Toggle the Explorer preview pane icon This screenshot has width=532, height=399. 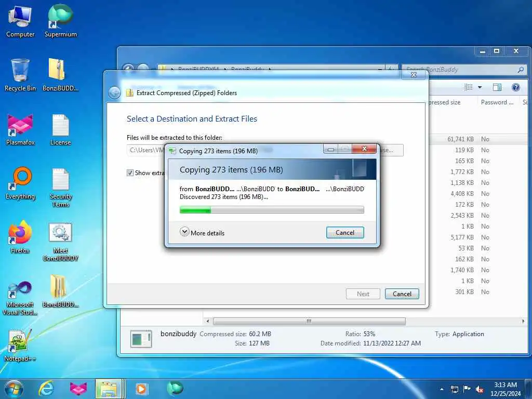tap(497, 87)
